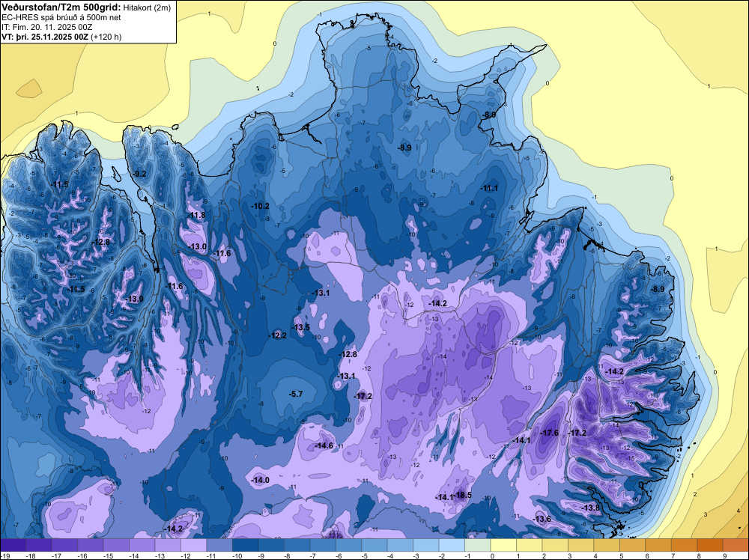
Task: Click the -5.7 temperature label
Action: (x=296, y=394)
